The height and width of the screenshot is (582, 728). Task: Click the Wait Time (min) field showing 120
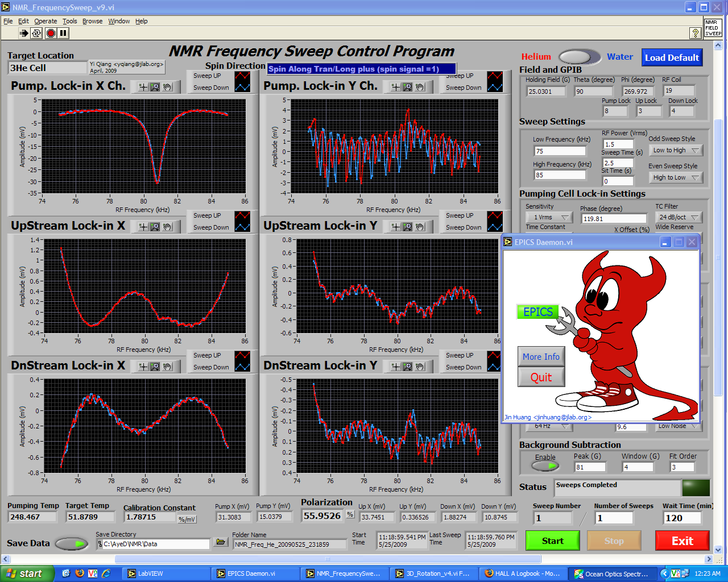tap(683, 518)
